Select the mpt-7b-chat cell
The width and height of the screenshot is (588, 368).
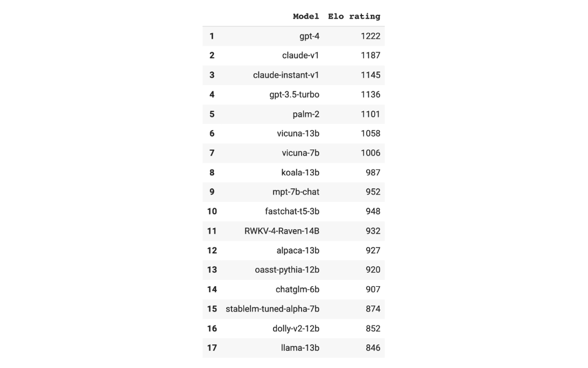[x=296, y=192]
